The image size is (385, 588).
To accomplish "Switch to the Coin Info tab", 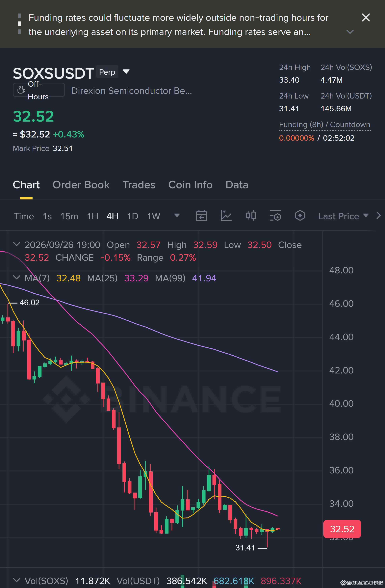I will [x=190, y=185].
